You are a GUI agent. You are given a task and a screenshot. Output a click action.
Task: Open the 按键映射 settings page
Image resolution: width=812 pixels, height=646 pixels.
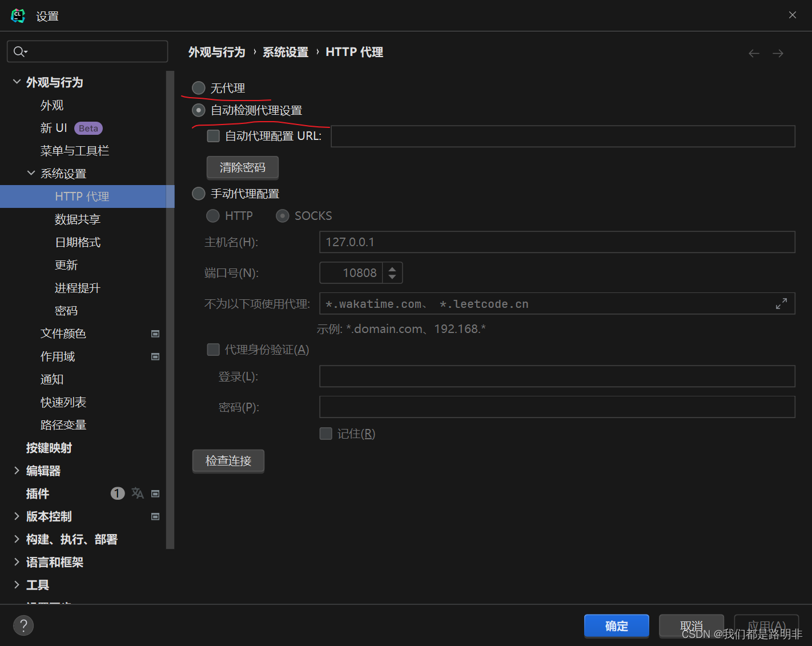coord(49,448)
